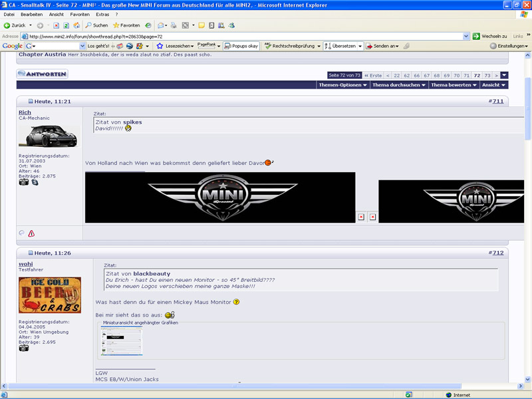Image resolution: width=532 pixels, height=399 pixels.
Task: Toggle the Popups okay button in the Google toolbar
Action: (x=241, y=46)
